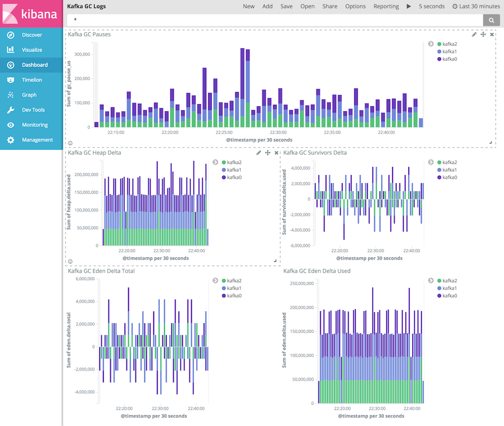Toggle kafka0 in Heap Delta legend
504x426 pixels.
pos(231,178)
